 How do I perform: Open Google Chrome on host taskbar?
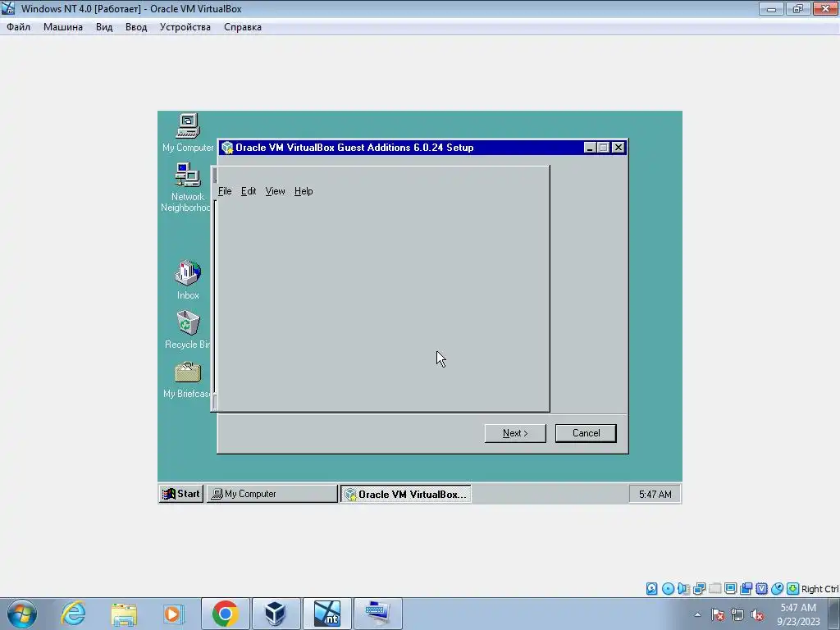225,614
